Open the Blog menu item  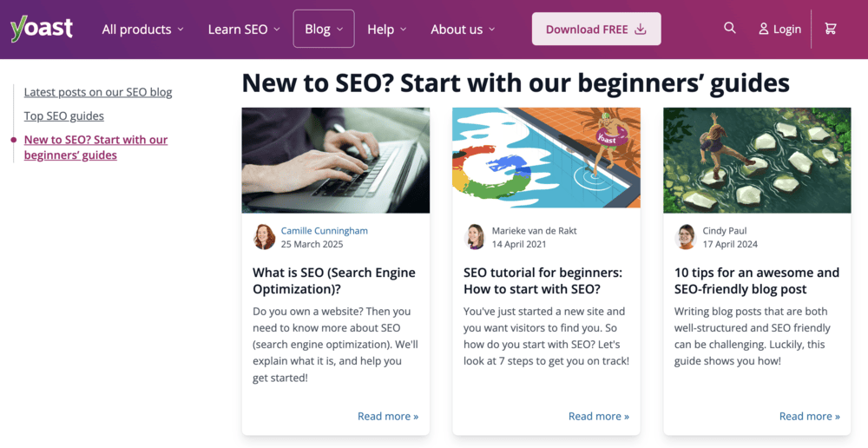coord(324,29)
